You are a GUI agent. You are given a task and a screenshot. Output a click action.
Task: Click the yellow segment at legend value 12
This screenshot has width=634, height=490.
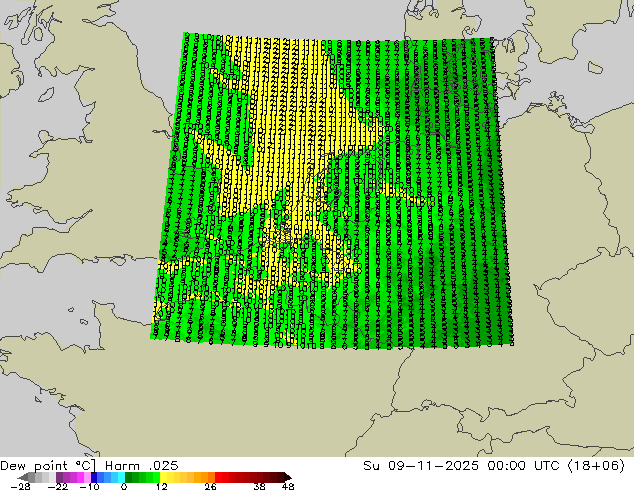coord(163,477)
